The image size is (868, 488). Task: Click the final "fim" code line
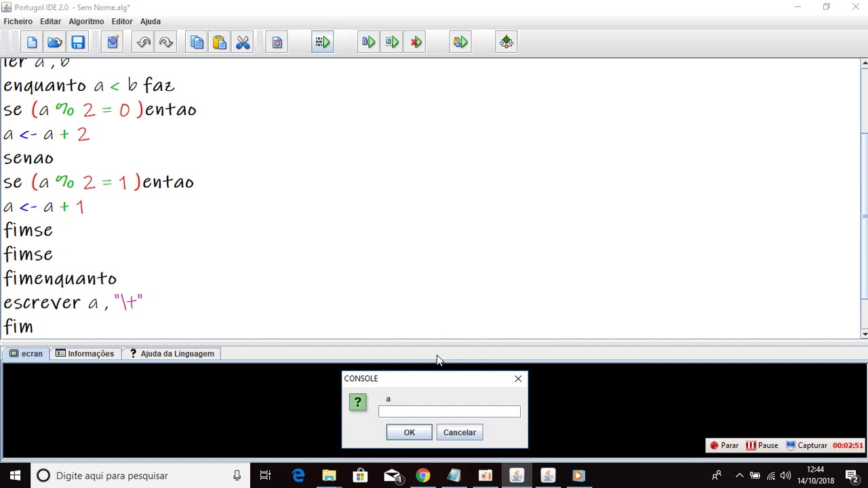pos(18,327)
